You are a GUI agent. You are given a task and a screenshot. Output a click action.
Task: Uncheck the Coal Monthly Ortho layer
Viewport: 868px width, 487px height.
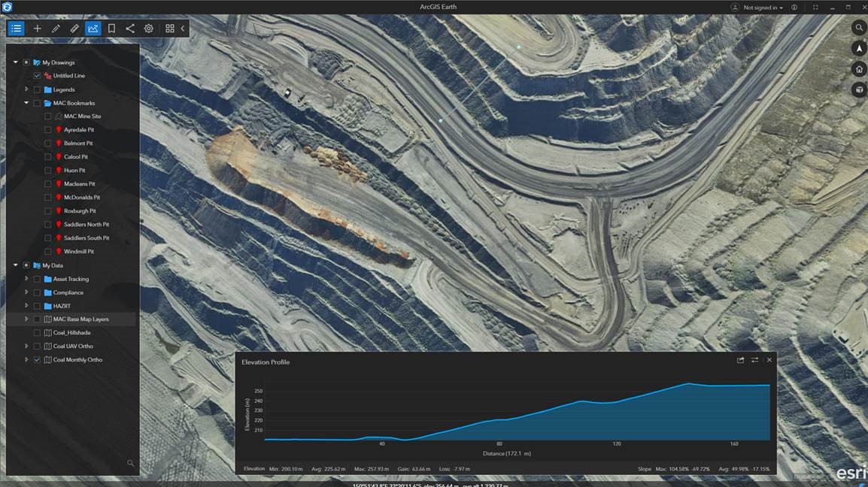[37, 360]
